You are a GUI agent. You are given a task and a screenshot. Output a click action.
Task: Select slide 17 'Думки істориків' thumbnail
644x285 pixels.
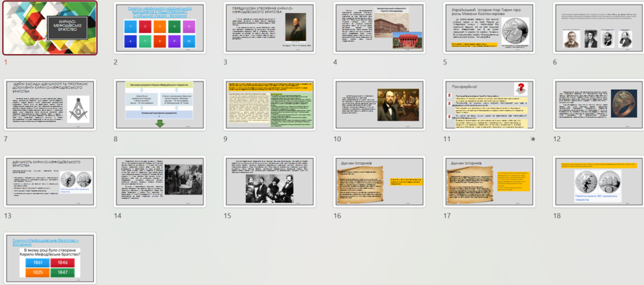pos(488,182)
